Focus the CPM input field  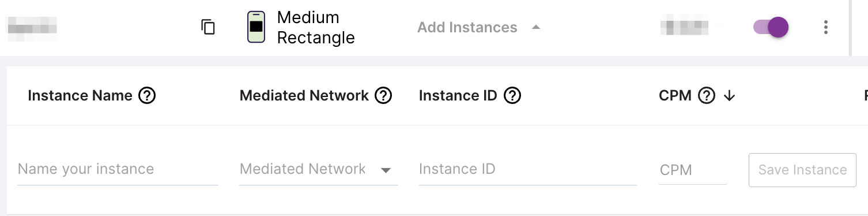click(x=693, y=170)
